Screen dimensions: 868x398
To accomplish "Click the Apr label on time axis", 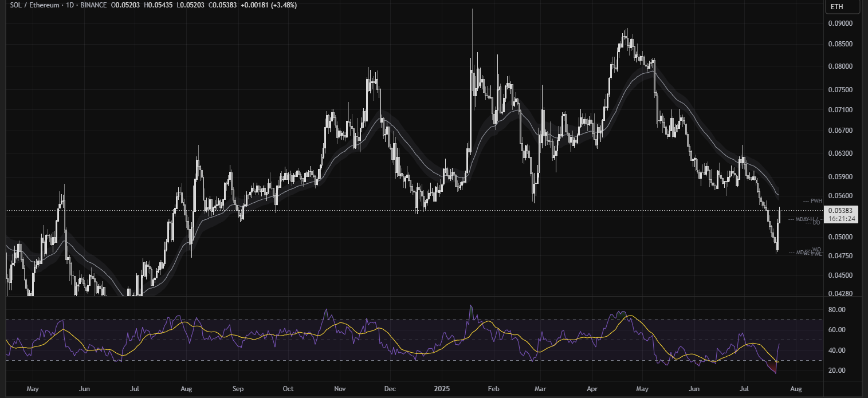I will point(594,389).
